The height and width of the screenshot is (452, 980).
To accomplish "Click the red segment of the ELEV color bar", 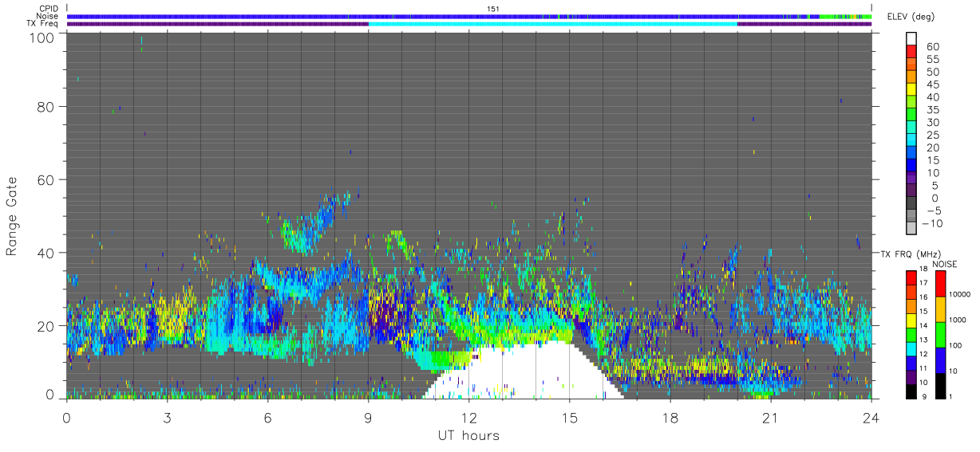I will (x=913, y=50).
